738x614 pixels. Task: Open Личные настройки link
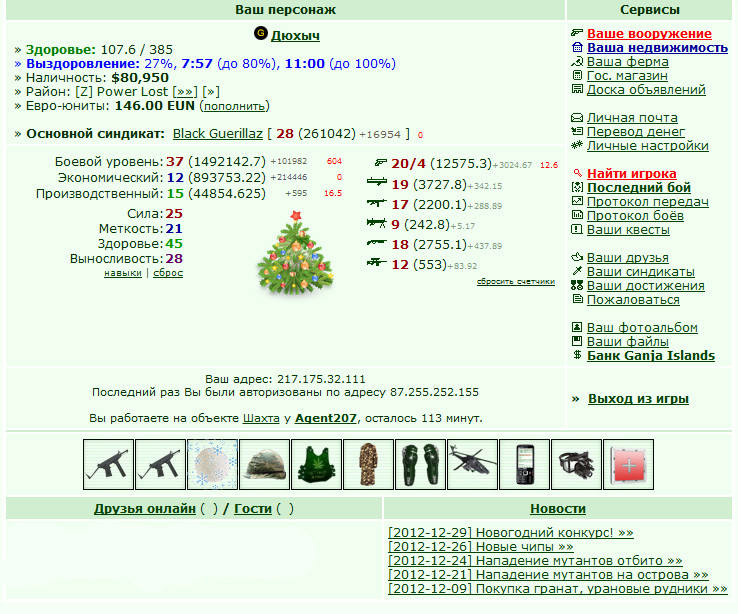click(x=648, y=145)
